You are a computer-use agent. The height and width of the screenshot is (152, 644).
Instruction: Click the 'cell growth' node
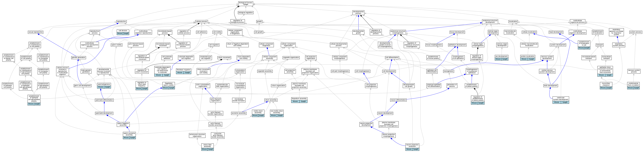(259, 32)
